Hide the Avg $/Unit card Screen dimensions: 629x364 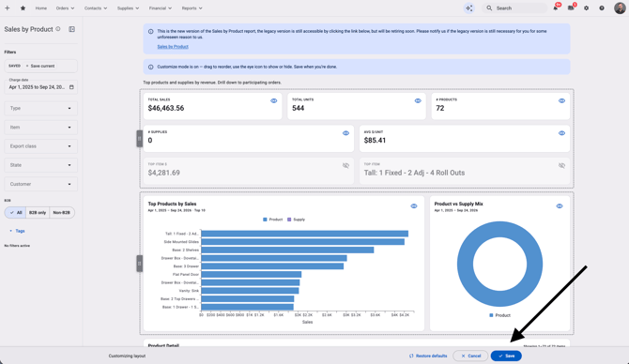click(x=561, y=133)
